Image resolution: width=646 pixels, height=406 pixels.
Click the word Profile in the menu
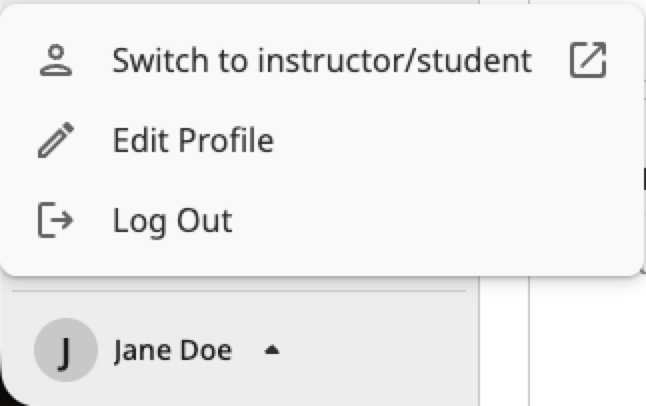coord(226,140)
